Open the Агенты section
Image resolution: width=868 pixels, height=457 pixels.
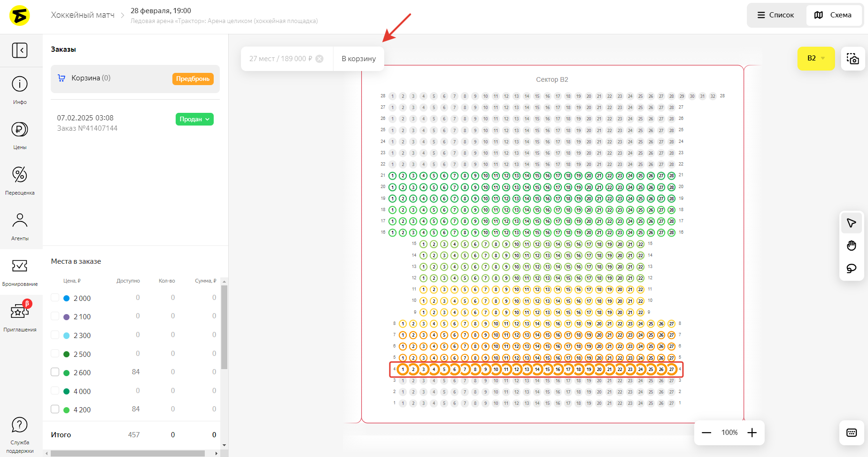point(20,226)
